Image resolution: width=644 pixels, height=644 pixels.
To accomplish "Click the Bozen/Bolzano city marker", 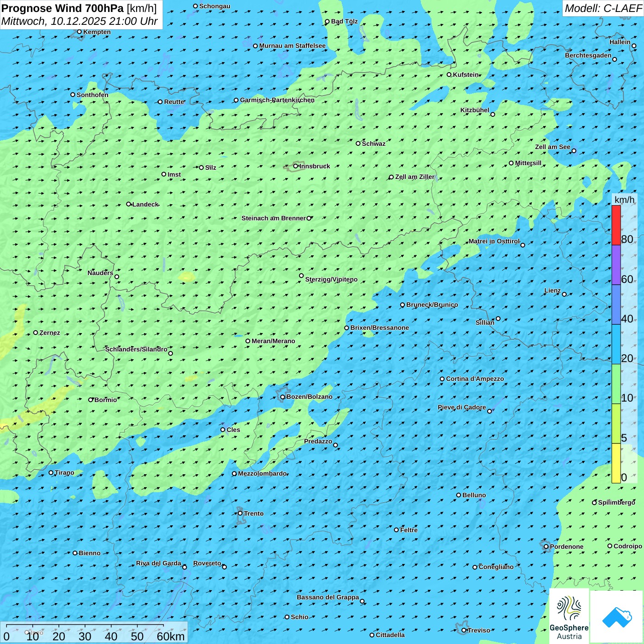I will click(x=282, y=397).
